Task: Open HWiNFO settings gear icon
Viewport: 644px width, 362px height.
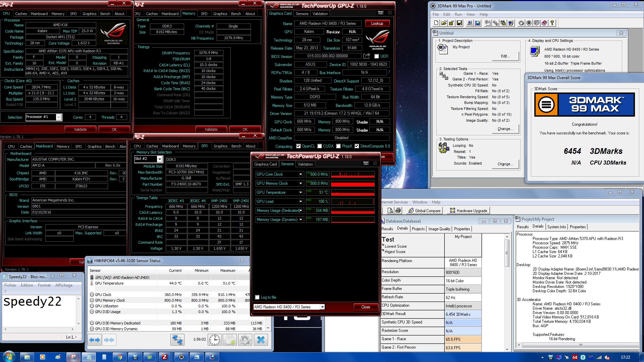Action: [x=245, y=340]
